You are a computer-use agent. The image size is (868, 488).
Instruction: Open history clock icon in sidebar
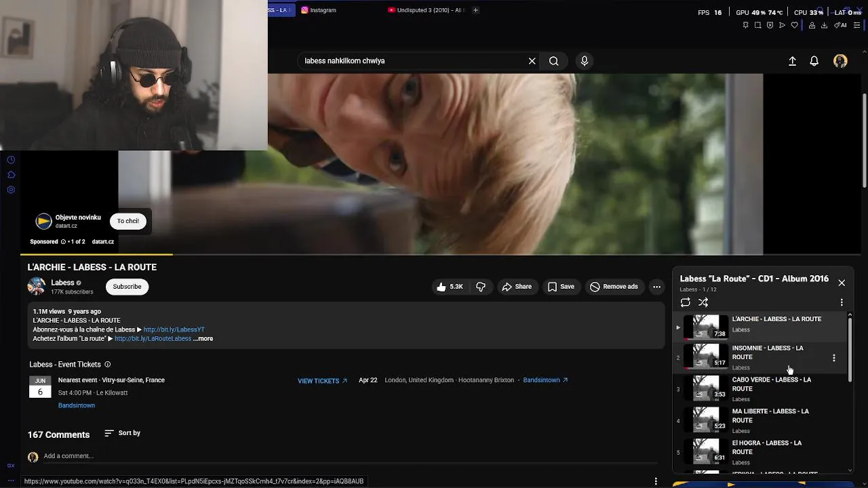coord(11,160)
